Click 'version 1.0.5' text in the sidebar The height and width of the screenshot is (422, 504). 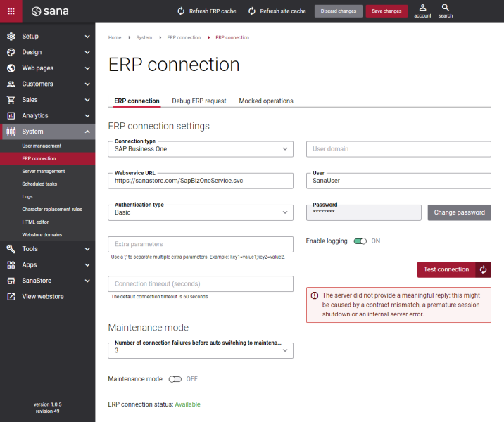tap(48, 404)
